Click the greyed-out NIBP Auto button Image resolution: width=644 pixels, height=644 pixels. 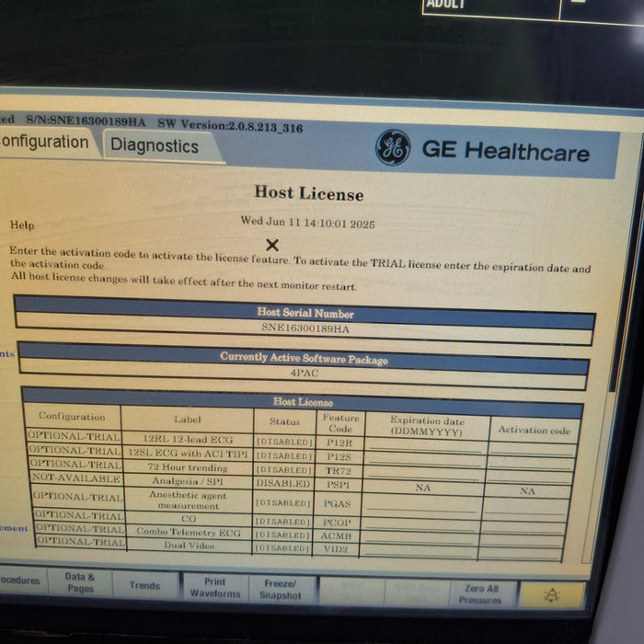(417, 592)
